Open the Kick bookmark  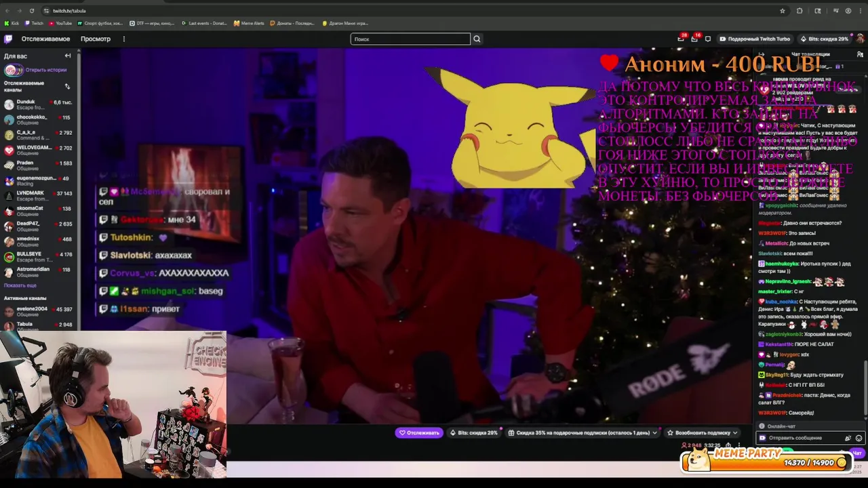(x=12, y=23)
